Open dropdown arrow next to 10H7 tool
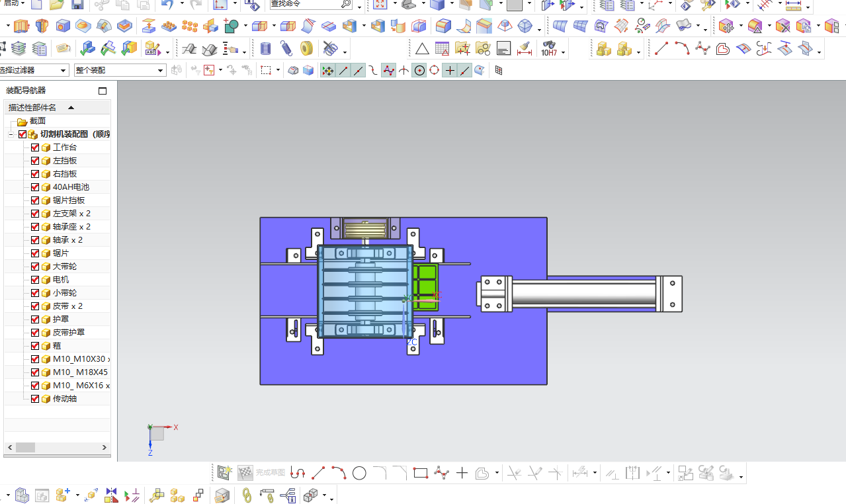The width and height of the screenshot is (846, 504). pos(564,52)
